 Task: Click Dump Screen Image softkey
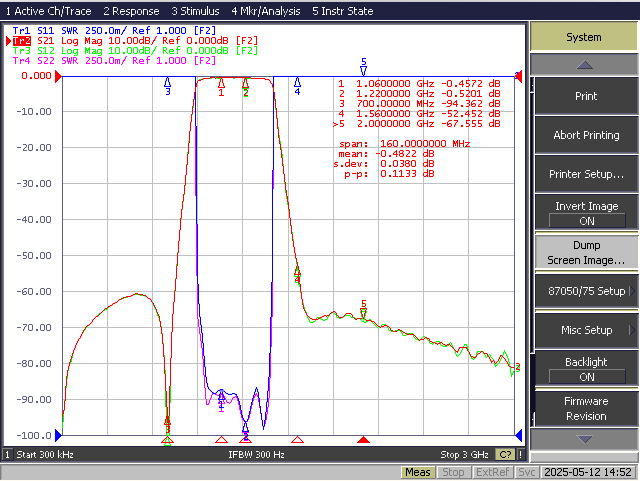[586, 252]
